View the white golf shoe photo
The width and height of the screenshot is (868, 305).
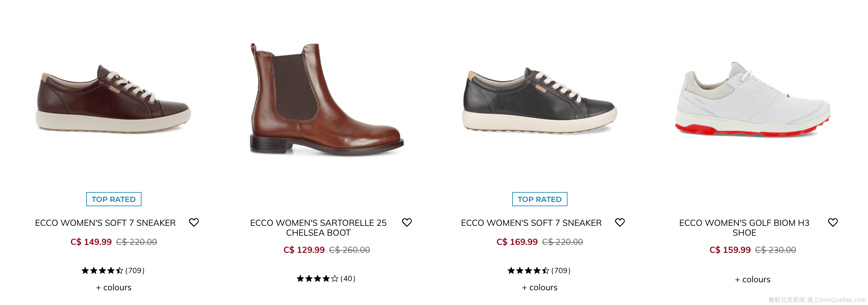752,99
